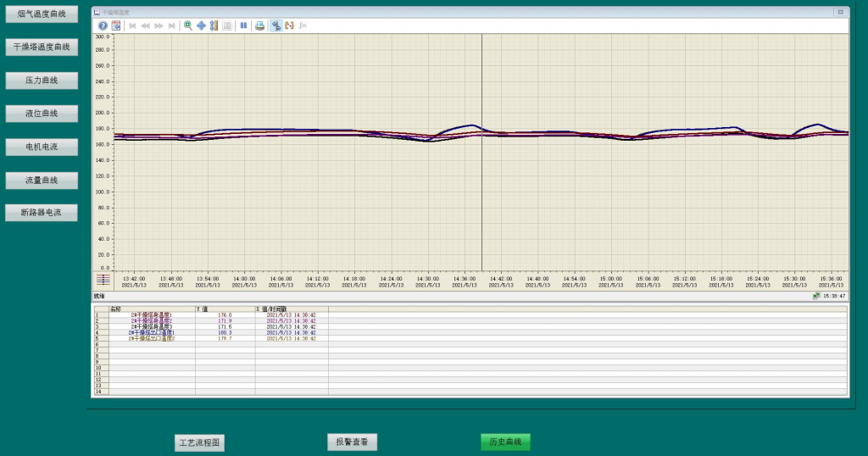Open the trend configuration dialog icon
This screenshot has width=868, height=456.
[x=116, y=25]
